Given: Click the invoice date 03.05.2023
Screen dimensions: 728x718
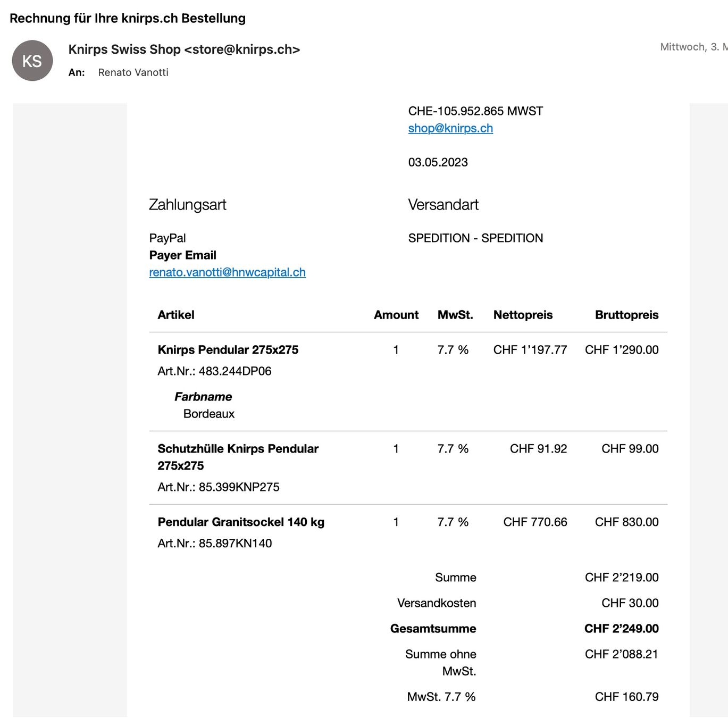Looking at the screenshot, I should (438, 162).
